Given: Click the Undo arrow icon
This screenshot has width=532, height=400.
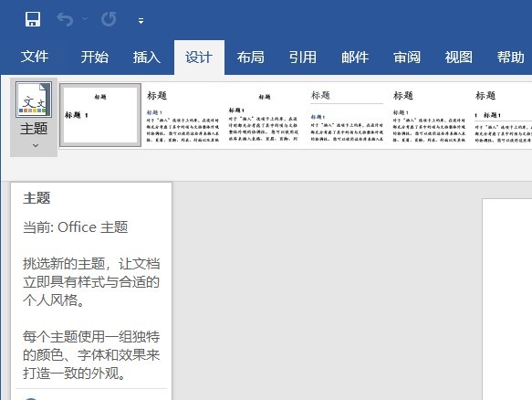Looking at the screenshot, I should point(65,19).
